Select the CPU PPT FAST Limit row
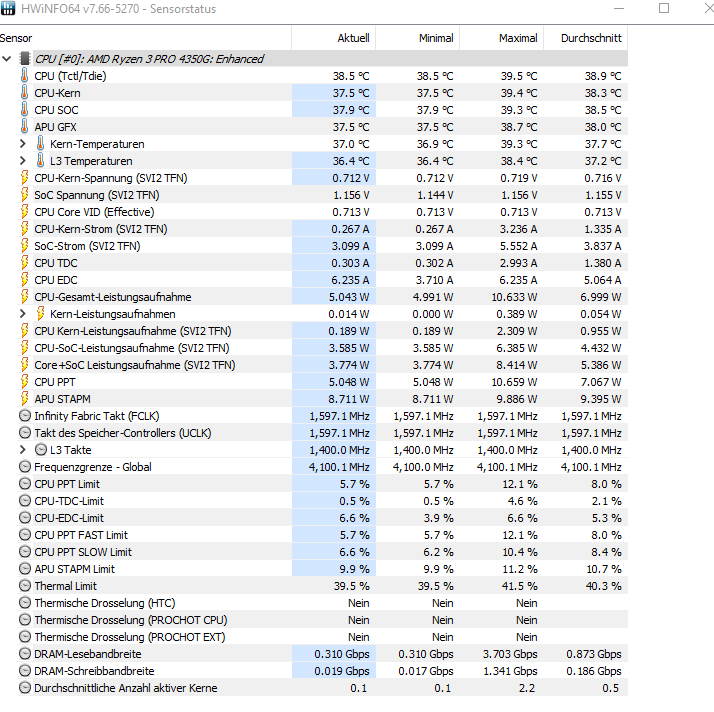Screen dimensions: 714x712 (x=322, y=535)
